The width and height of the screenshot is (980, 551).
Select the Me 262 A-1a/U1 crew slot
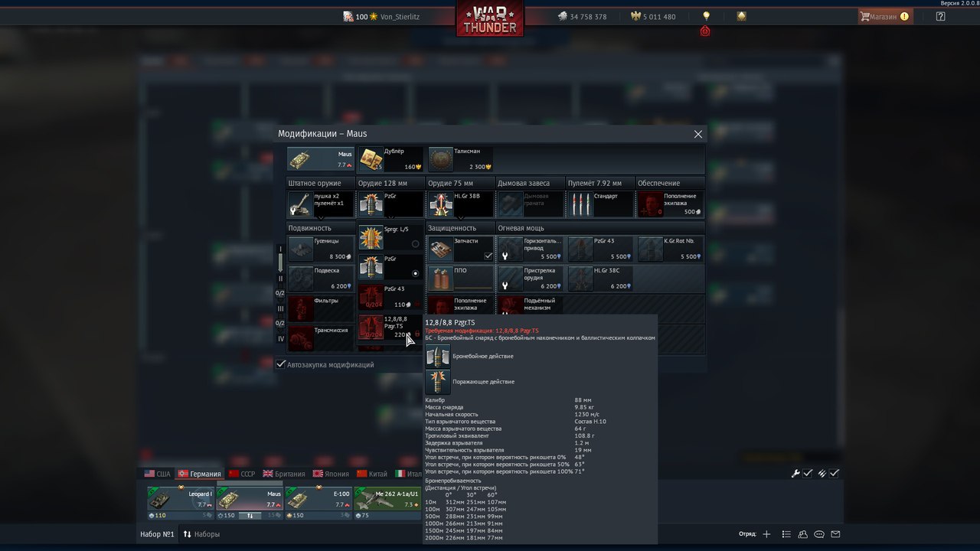point(388,504)
